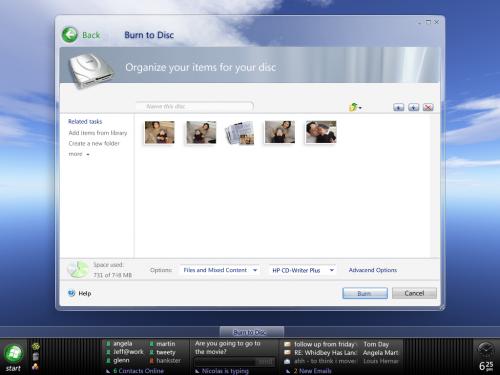Click contact name 'angela'
500x375 pixels.
coord(122,343)
